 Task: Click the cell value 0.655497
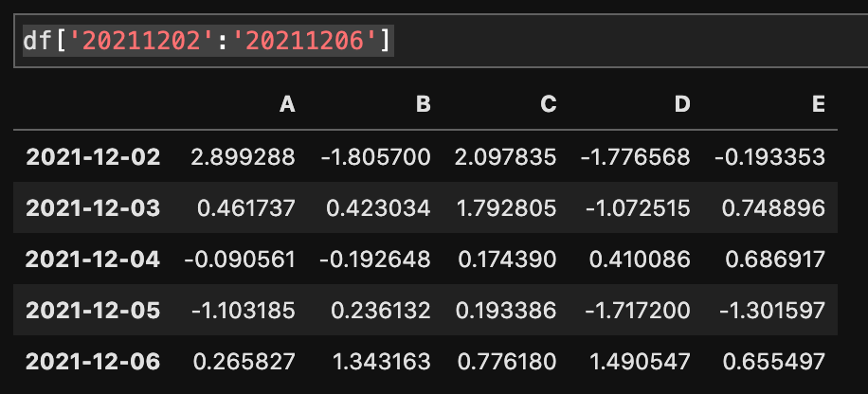tap(774, 362)
